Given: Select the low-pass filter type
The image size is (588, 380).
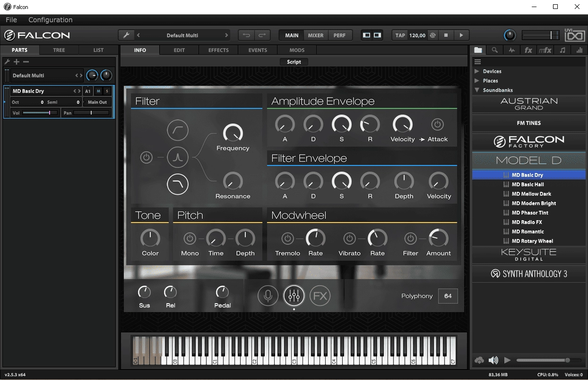Looking at the screenshot, I should (x=177, y=184).
